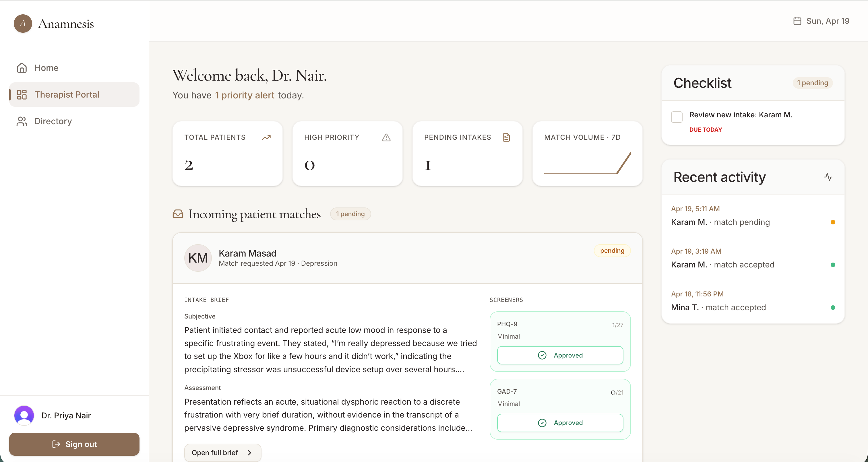The height and width of the screenshot is (462, 868).
Task: Click the warning triangle on High Priority
Action: click(x=386, y=137)
